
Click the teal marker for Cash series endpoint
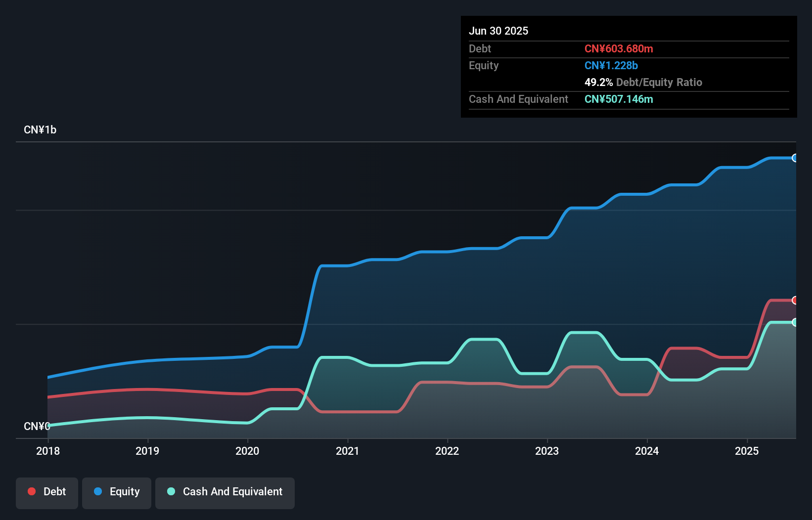coord(795,322)
